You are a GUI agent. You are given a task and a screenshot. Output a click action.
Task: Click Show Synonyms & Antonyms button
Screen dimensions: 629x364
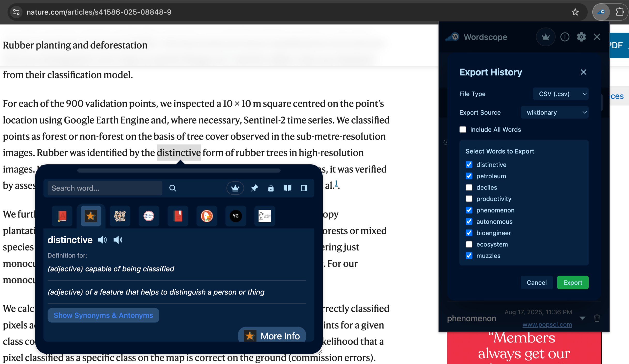[x=103, y=315]
